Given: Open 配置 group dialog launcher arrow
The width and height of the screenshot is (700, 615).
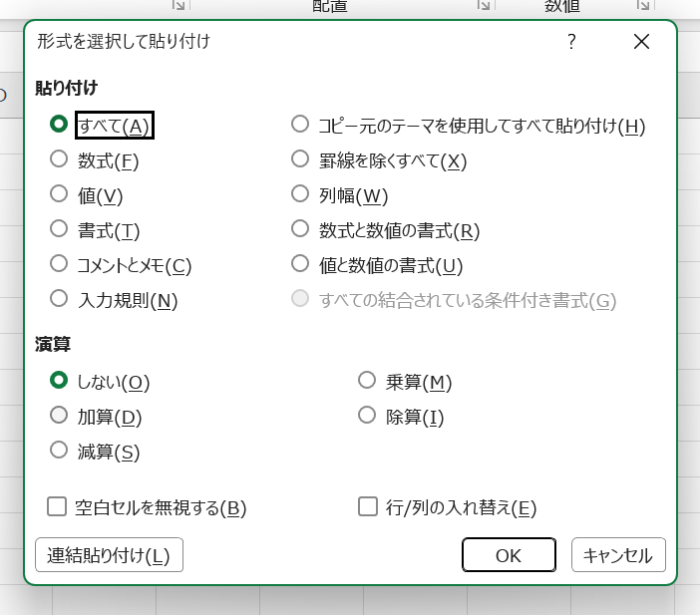Looking at the screenshot, I should (x=484, y=5).
